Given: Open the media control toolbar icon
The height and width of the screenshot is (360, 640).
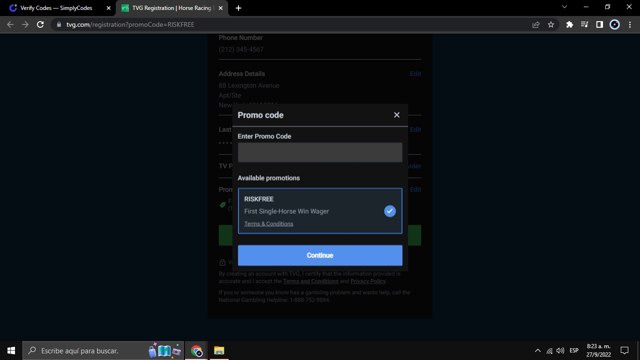Looking at the screenshot, I should click(584, 25).
